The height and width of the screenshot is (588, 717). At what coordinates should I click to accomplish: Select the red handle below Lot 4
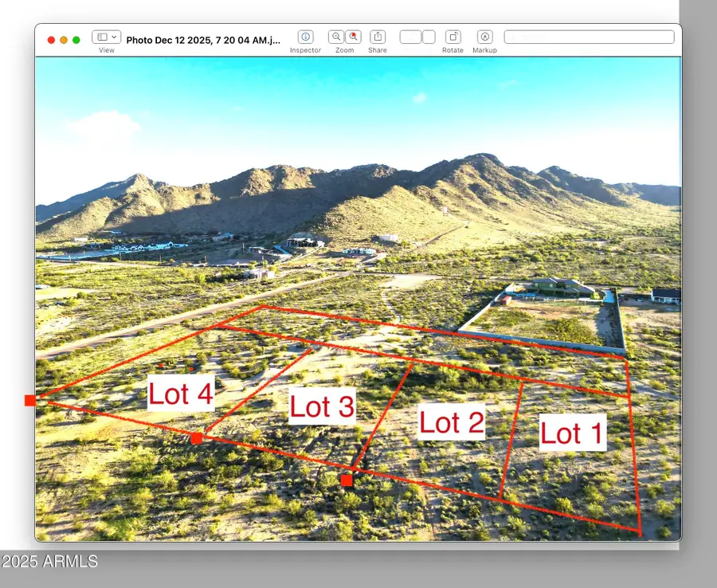pos(196,437)
